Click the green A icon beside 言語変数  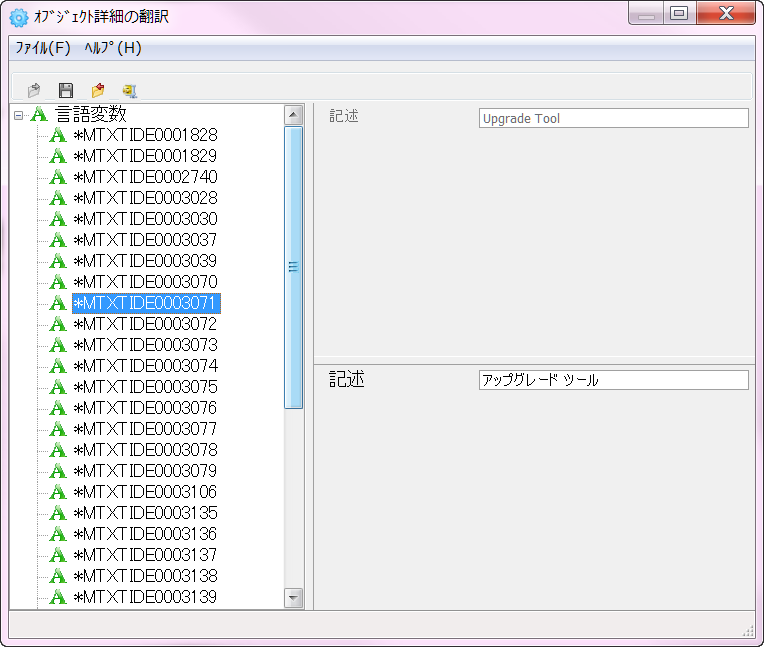(x=39, y=115)
